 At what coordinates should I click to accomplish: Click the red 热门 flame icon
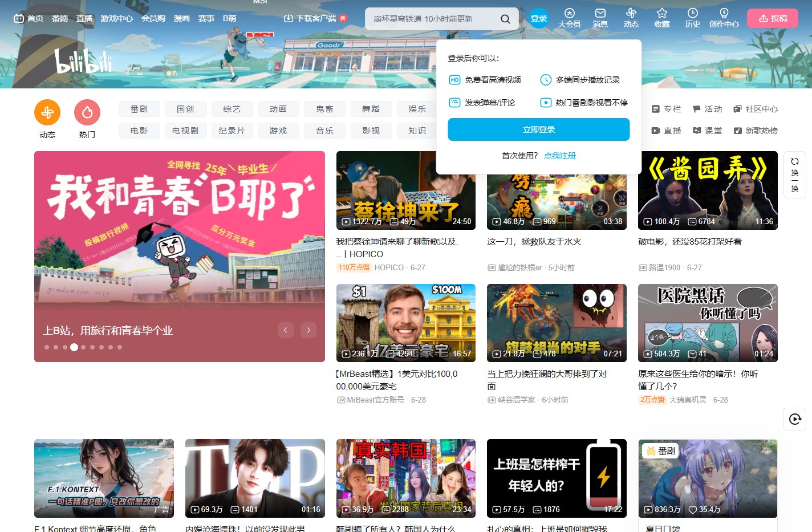point(87,112)
